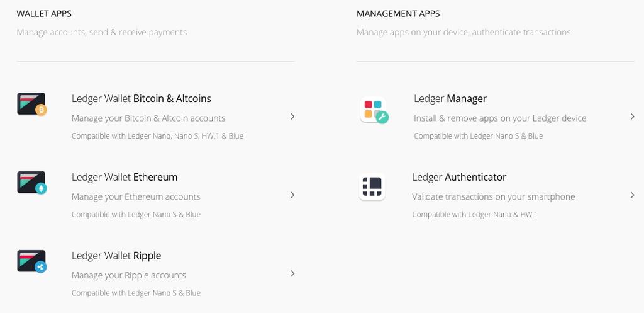The height and width of the screenshot is (313, 644).
Task: Select 'Install & remove apps' description text
Action: tap(500, 118)
